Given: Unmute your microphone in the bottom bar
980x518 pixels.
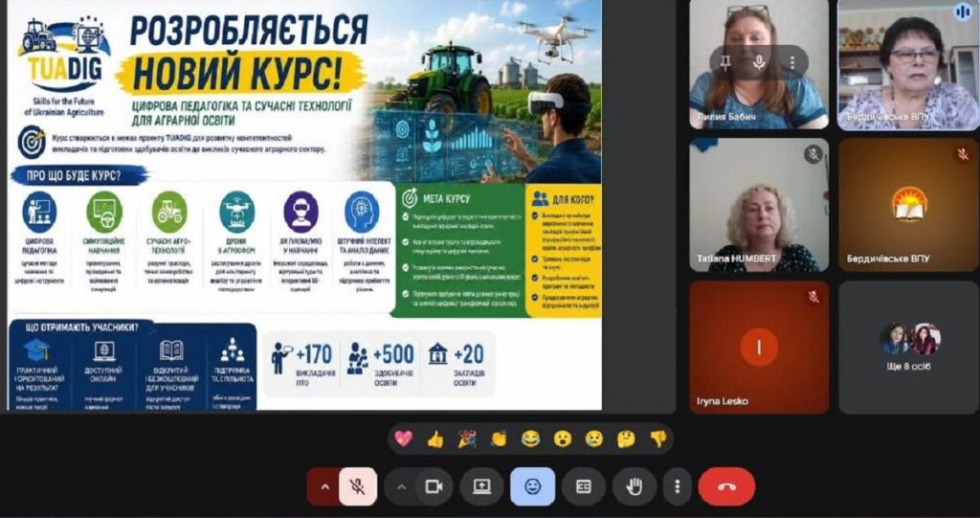Looking at the screenshot, I should click(358, 486).
